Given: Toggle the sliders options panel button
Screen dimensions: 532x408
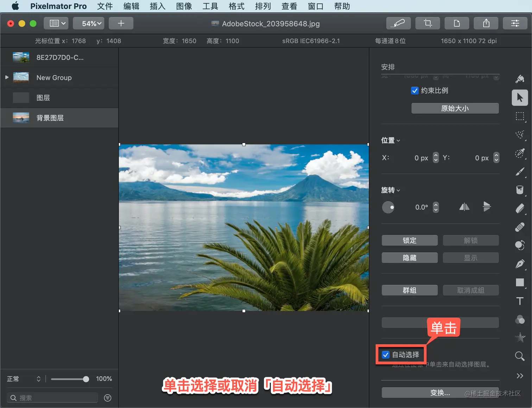Looking at the screenshot, I should (x=515, y=23).
